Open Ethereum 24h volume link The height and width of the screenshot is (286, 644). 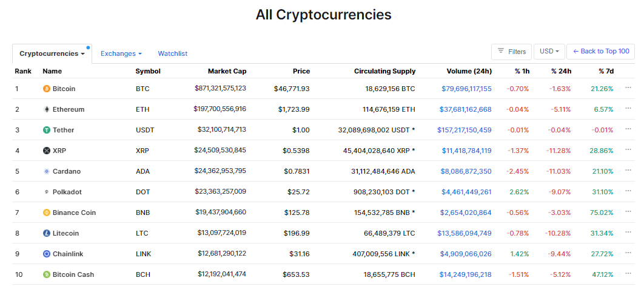[466, 109]
